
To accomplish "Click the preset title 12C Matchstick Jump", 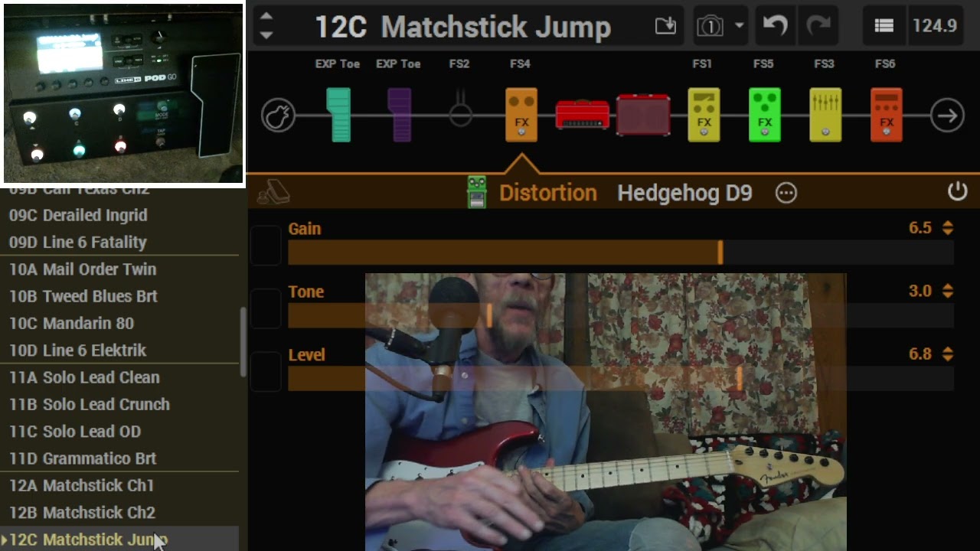I will coord(462,27).
